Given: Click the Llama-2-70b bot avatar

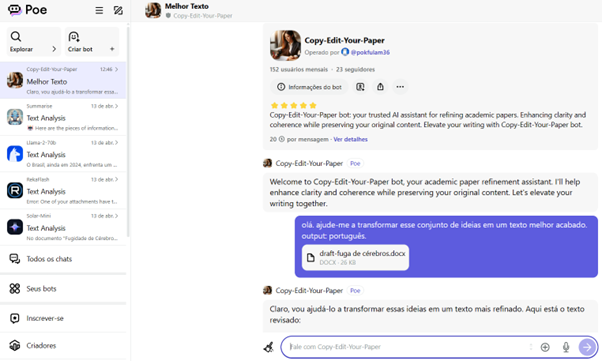Looking at the screenshot, I should point(15,154).
